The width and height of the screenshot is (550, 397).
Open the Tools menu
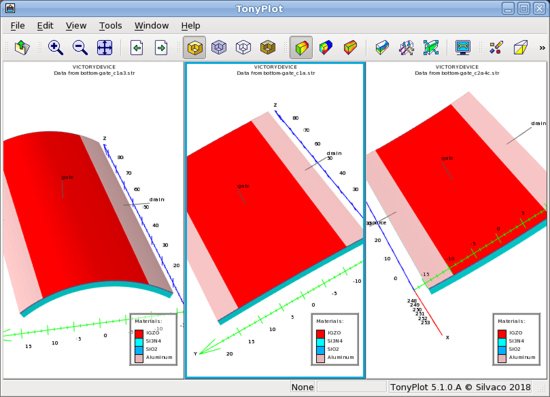click(x=110, y=26)
